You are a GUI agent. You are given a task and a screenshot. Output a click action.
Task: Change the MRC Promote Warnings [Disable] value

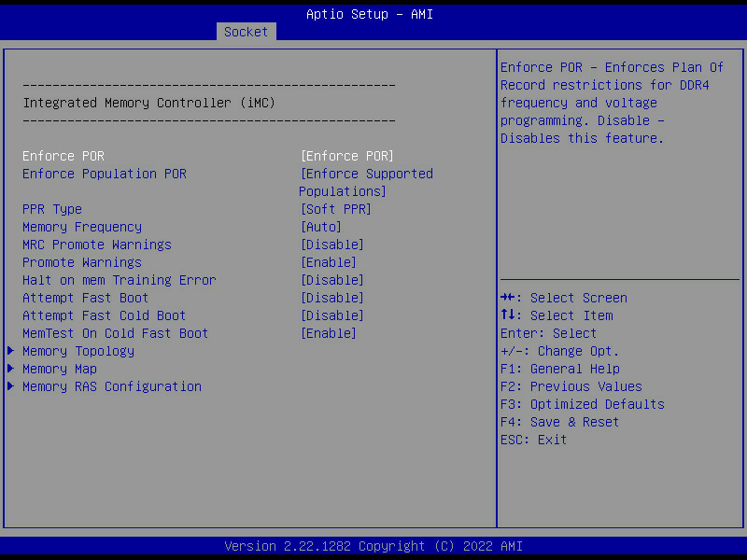(x=332, y=245)
